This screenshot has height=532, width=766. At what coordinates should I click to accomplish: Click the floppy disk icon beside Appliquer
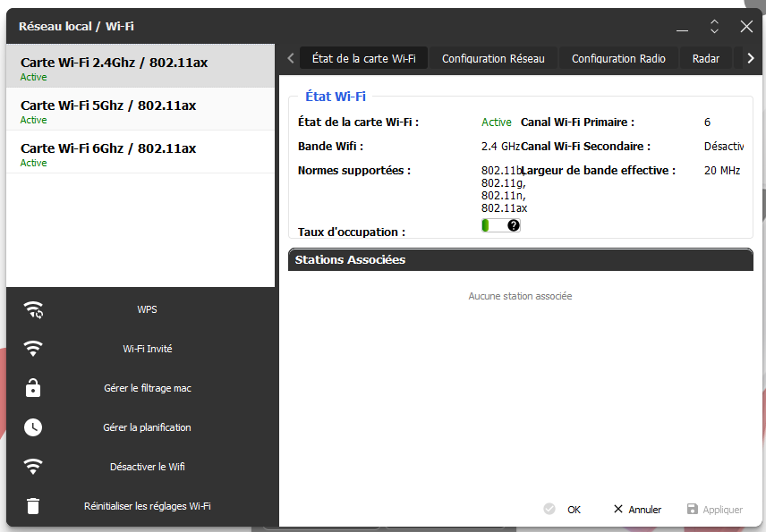click(x=693, y=509)
